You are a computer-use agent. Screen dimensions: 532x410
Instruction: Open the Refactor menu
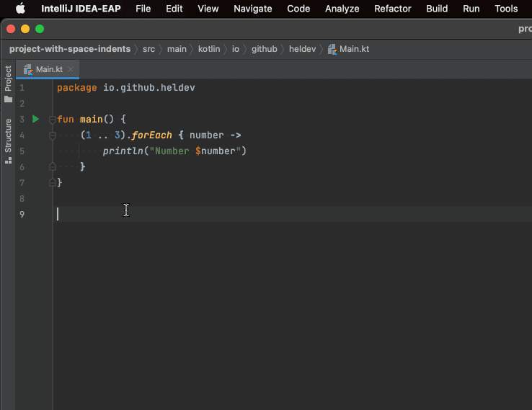393,9
